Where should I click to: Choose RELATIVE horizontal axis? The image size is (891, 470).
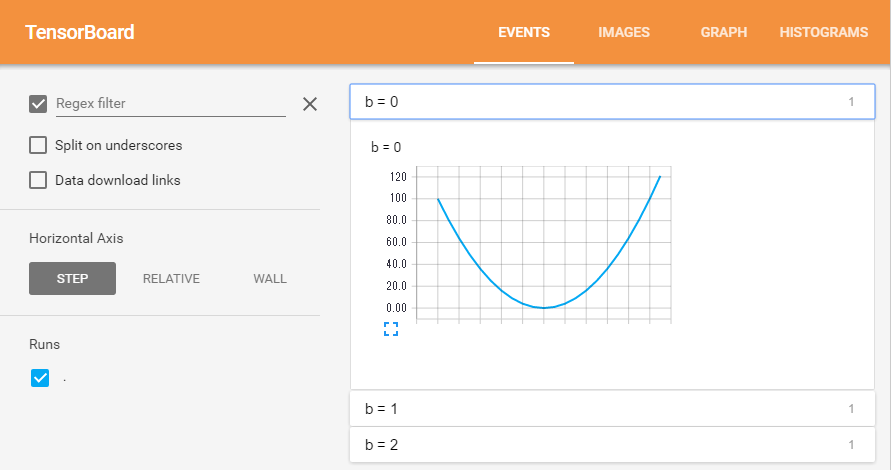tap(171, 278)
